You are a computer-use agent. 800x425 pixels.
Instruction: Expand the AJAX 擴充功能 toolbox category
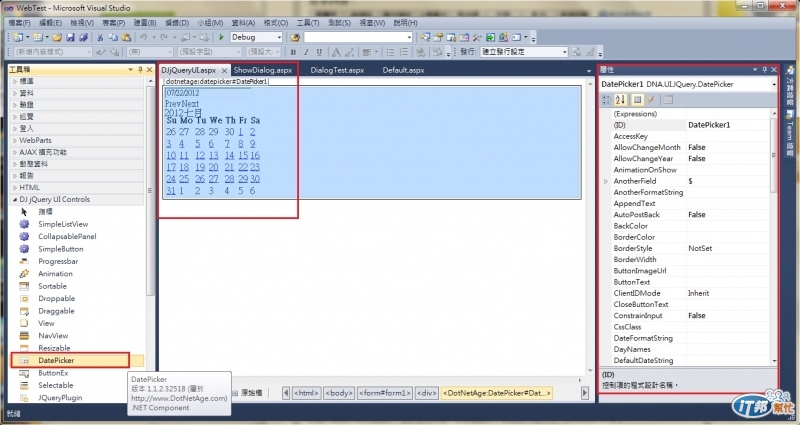coord(14,152)
